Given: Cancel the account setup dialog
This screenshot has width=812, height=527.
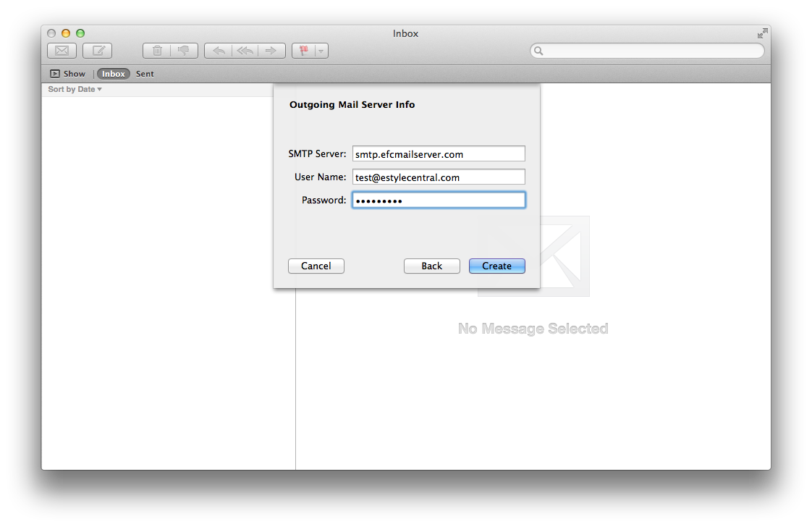Looking at the screenshot, I should [x=316, y=266].
